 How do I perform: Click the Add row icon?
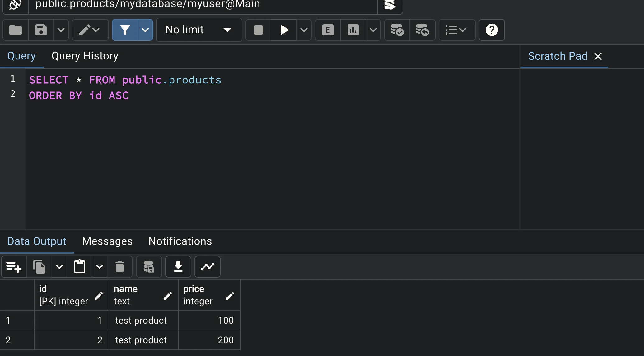(14, 267)
